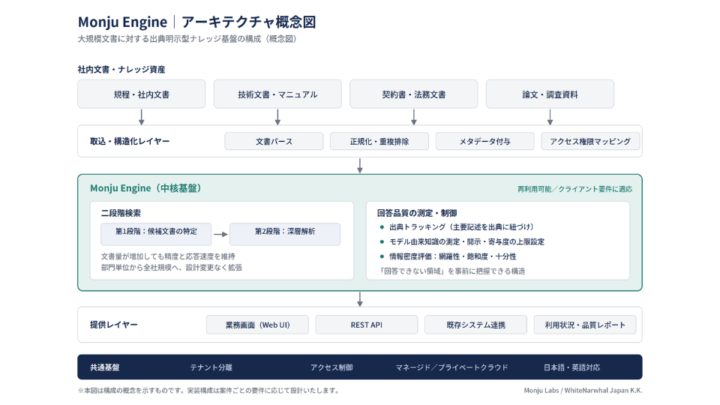The width and height of the screenshot is (720, 405).
Task: Click アクセス制御 in the dark bar
Action: coord(332,367)
